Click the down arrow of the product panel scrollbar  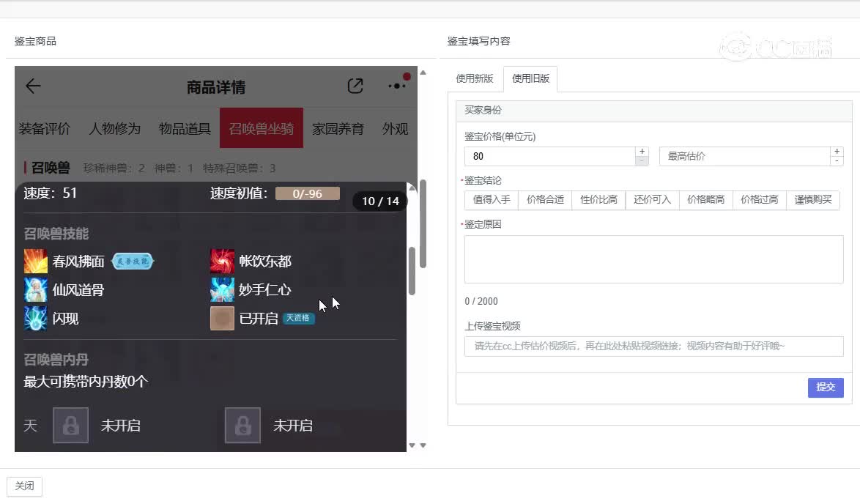tap(423, 445)
